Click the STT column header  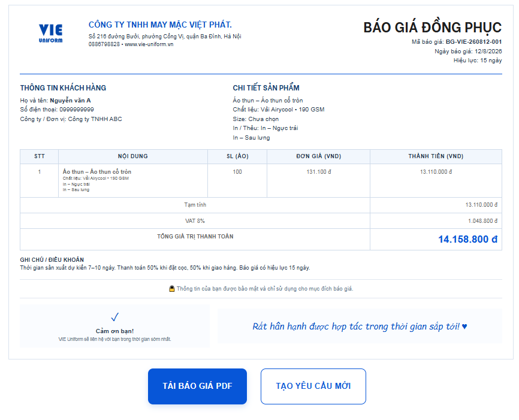pos(40,156)
